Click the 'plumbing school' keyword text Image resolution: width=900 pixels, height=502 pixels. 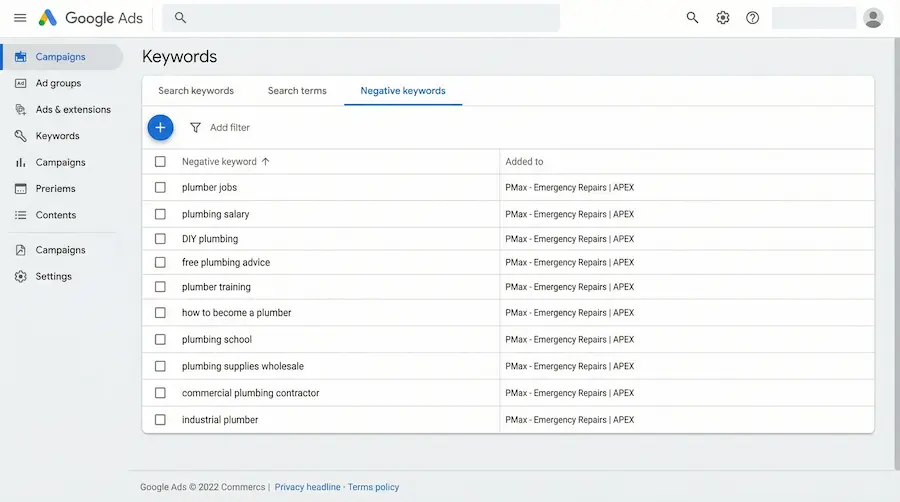click(216, 340)
